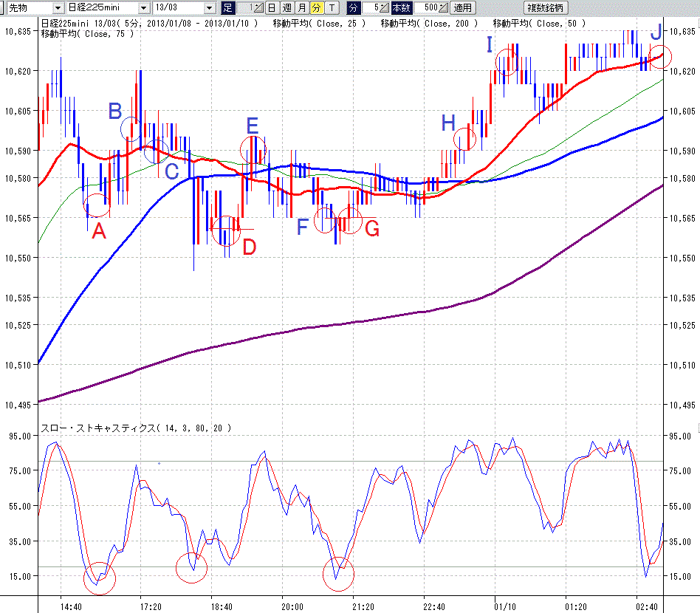700x613 pixels.
Task: Click the 17:20 time axis label
Action: (151, 607)
